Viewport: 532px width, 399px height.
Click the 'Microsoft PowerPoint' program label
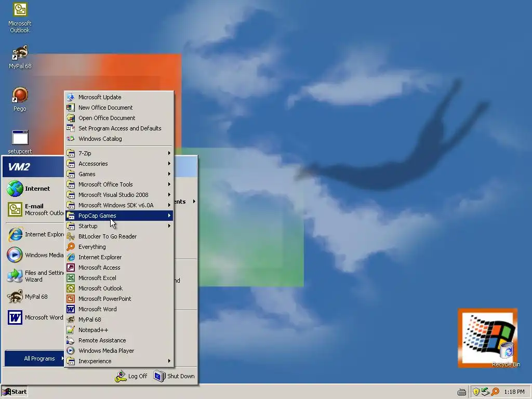105,299
